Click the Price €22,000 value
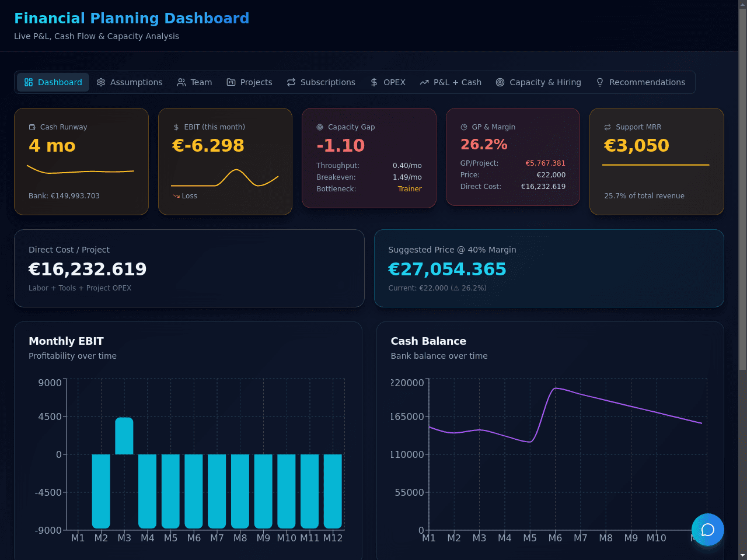 [x=551, y=175]
